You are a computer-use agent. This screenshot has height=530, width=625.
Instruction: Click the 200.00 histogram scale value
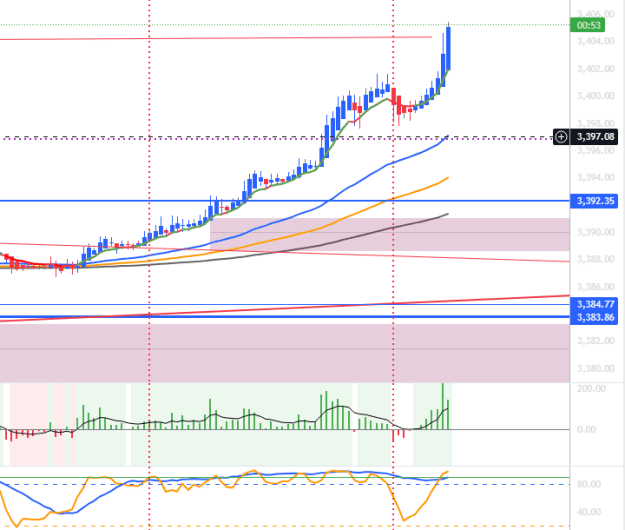point(591,389)
